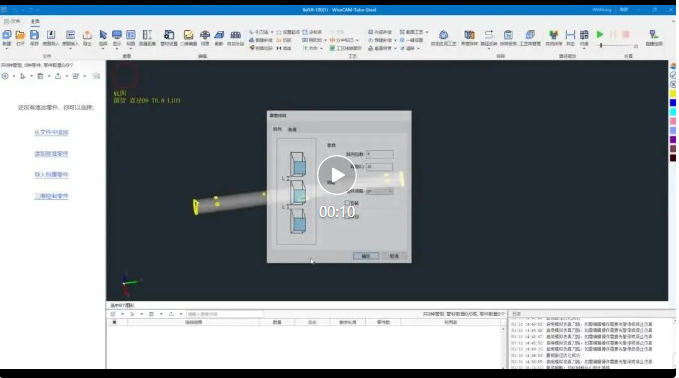Tick the first checkbox in the dialog

347,203
